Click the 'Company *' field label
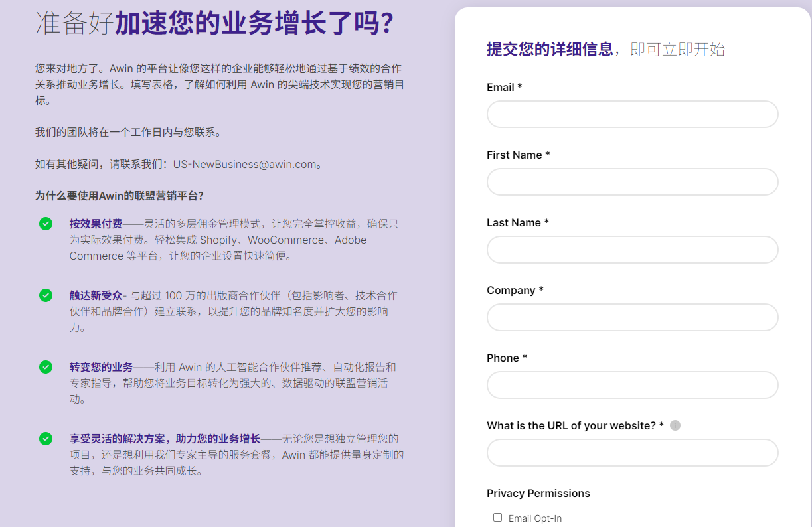812x527 pixels. [515, 290]
